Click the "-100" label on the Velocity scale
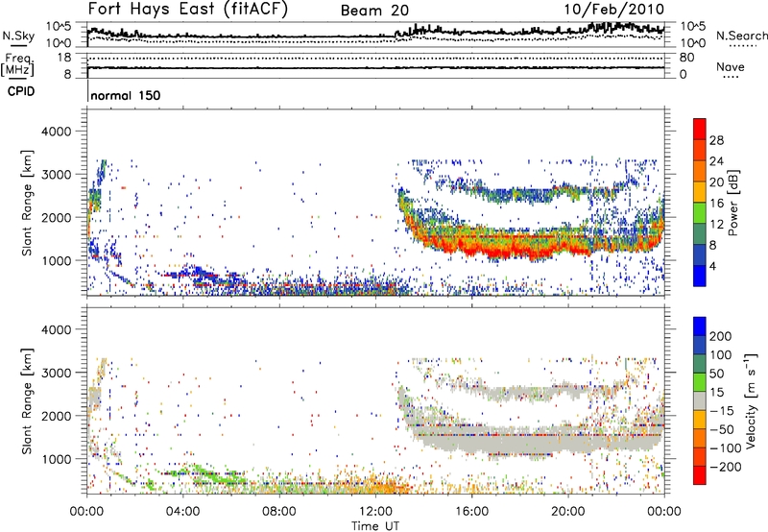Viewport: 768px width, 532px height. (x=726, y=448)
